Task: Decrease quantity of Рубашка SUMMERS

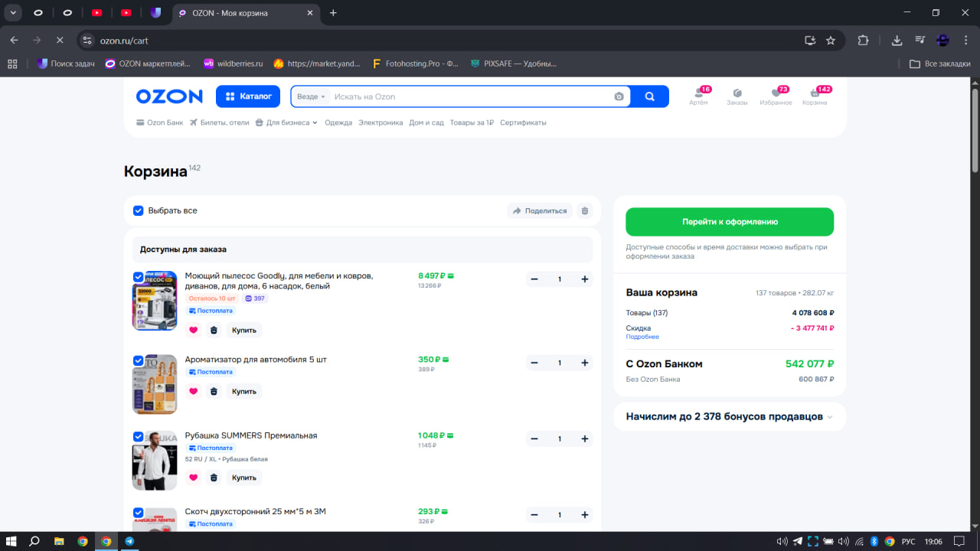Action: [534, 439]
